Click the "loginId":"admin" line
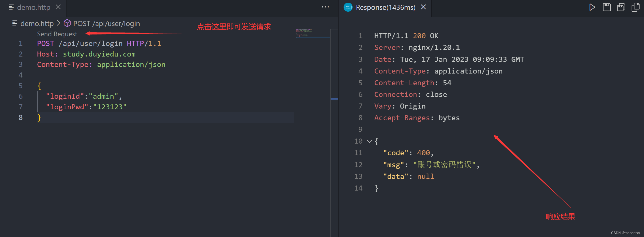 (x=84, y=96)
